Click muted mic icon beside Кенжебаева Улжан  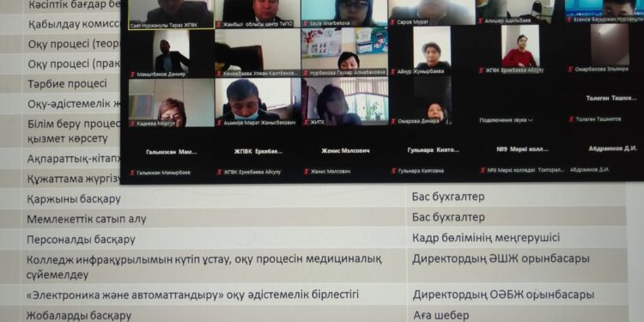[x=219, y=74]
